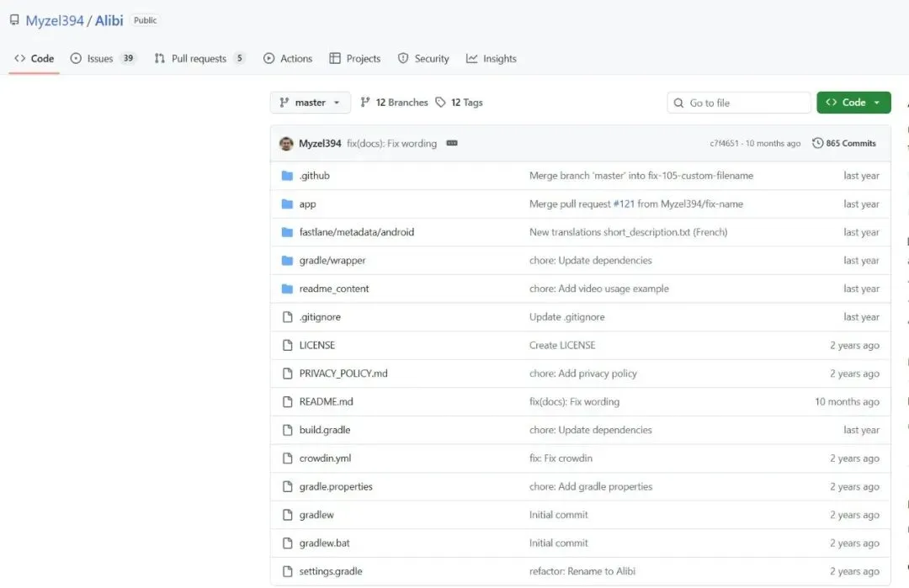Open the gradle/wrapper folder
This screenshot has height=588, width=909.
pos(332,261)
